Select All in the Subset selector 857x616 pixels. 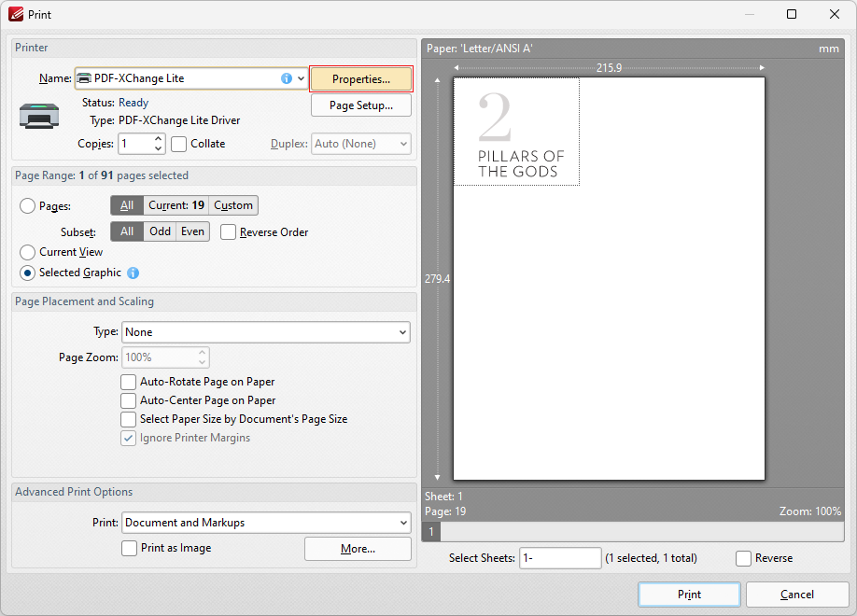click(x=127, y=231)
